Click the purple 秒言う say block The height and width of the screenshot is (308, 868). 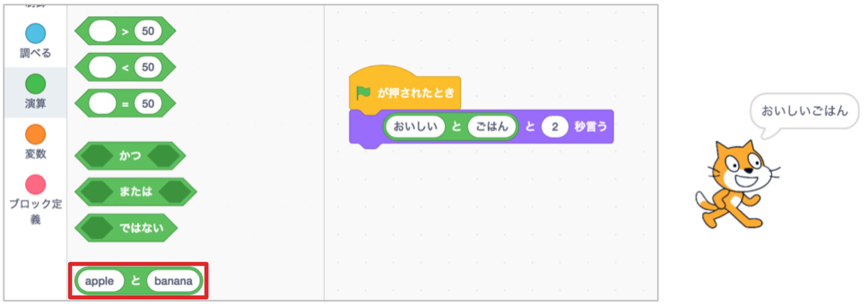point(590,127)
